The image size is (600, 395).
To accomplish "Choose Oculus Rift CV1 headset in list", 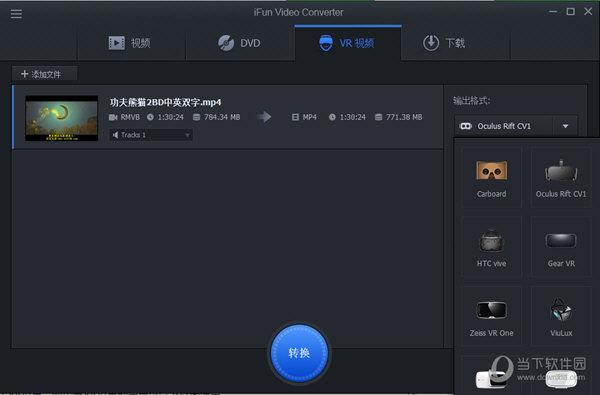I will pyautogui.click(x=561, y=178).
